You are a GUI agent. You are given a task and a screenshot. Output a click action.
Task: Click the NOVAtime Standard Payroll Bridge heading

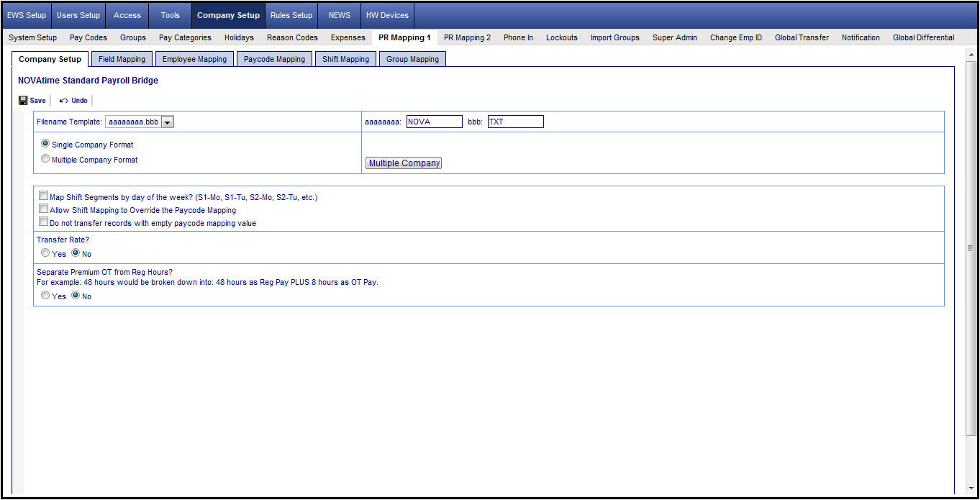88,81
